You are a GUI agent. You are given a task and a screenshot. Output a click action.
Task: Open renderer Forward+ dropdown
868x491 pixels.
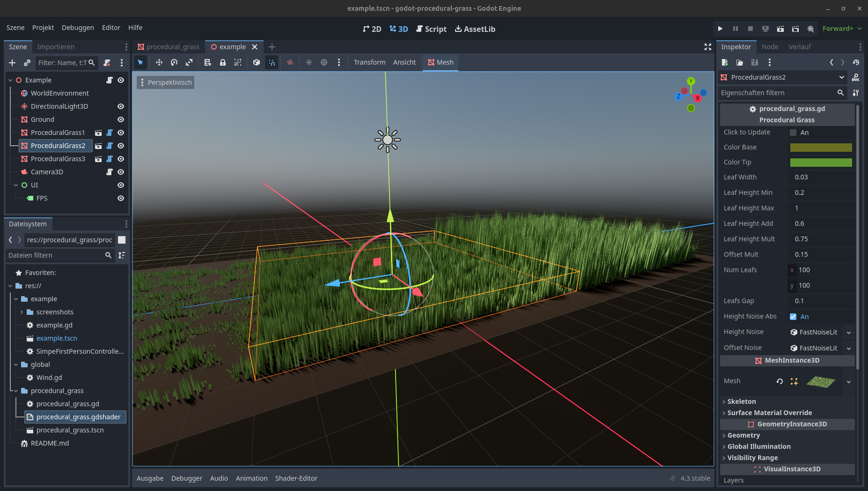click(842, 29)
